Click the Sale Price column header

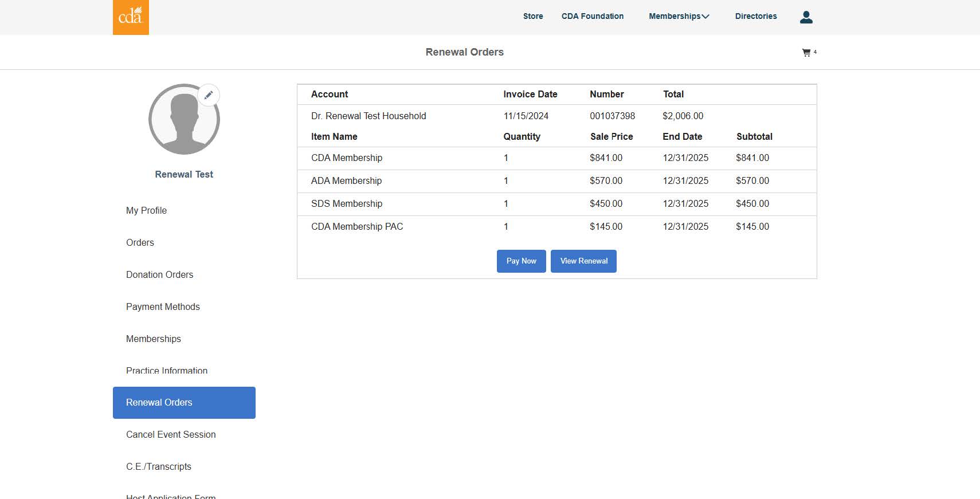611,136
